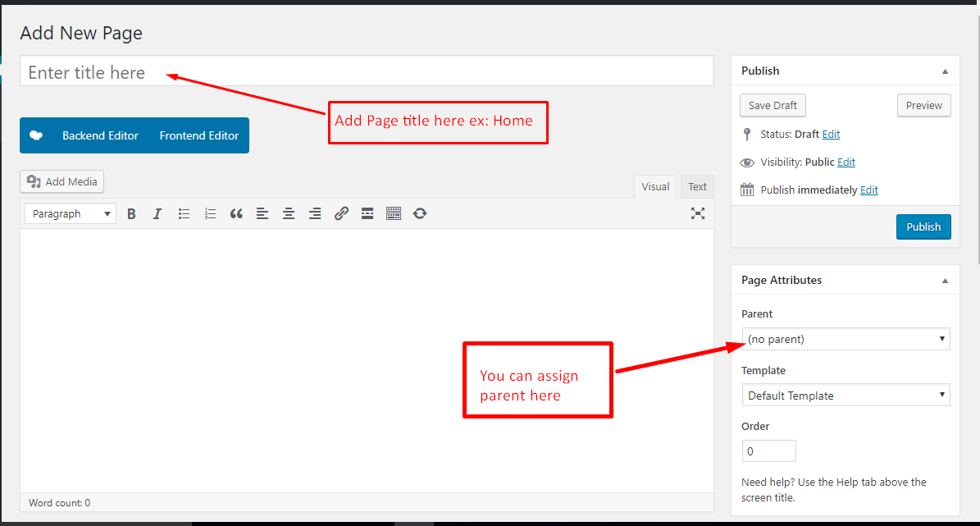Align text to center

tap(289, 213)
